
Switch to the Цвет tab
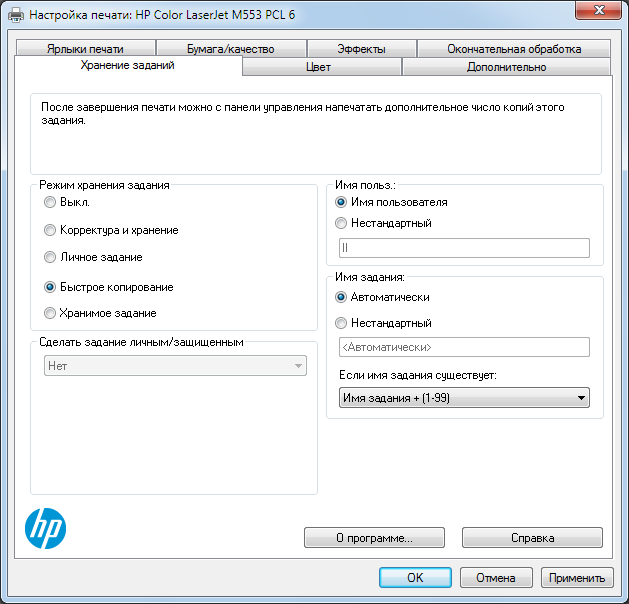pos(322,67)
